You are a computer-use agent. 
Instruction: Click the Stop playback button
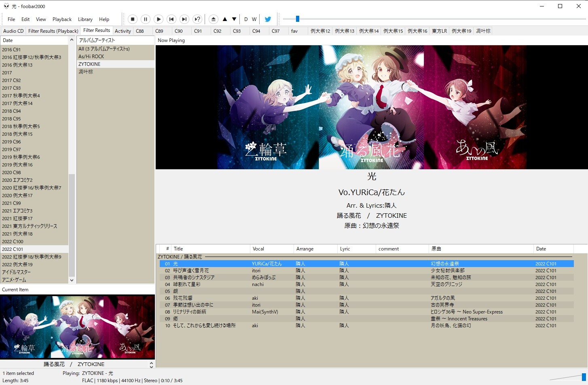pyautogui.click(x=133, y=19)
